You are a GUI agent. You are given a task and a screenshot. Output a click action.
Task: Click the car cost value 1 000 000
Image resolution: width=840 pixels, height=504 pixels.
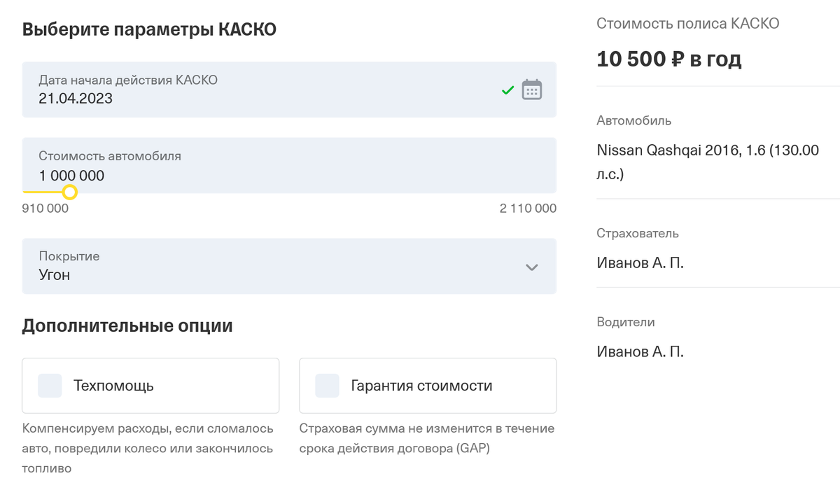coord(71,176)
